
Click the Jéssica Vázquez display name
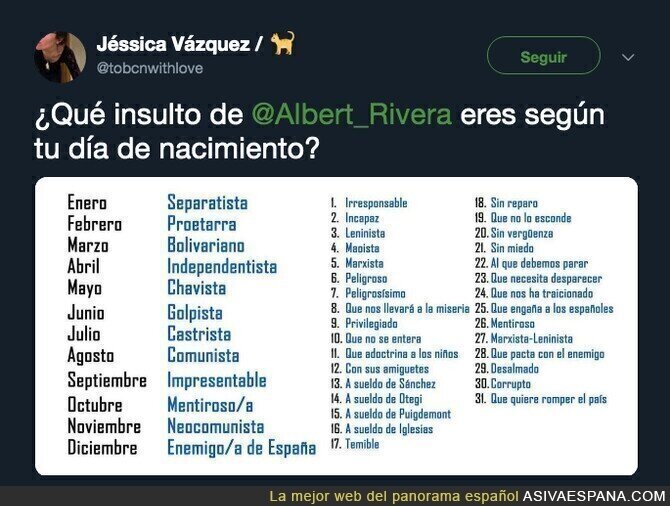[x=173, y=44]
